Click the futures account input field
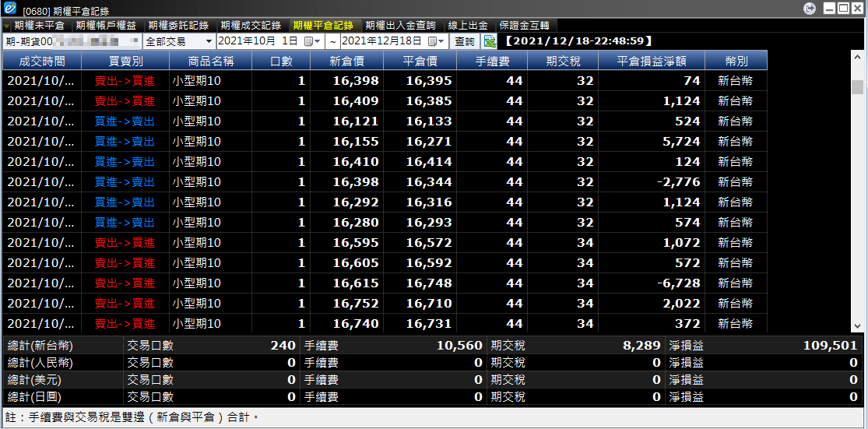 tap(72, 41)
